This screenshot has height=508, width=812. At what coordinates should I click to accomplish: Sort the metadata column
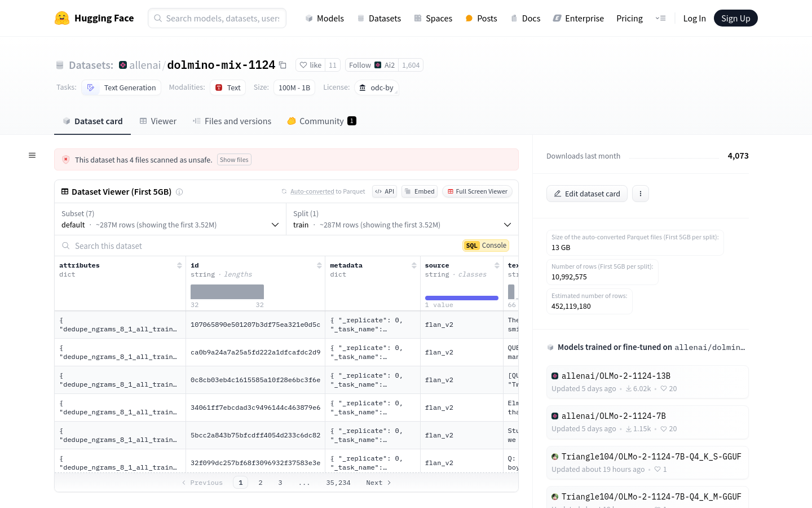[x=414, y=265]
